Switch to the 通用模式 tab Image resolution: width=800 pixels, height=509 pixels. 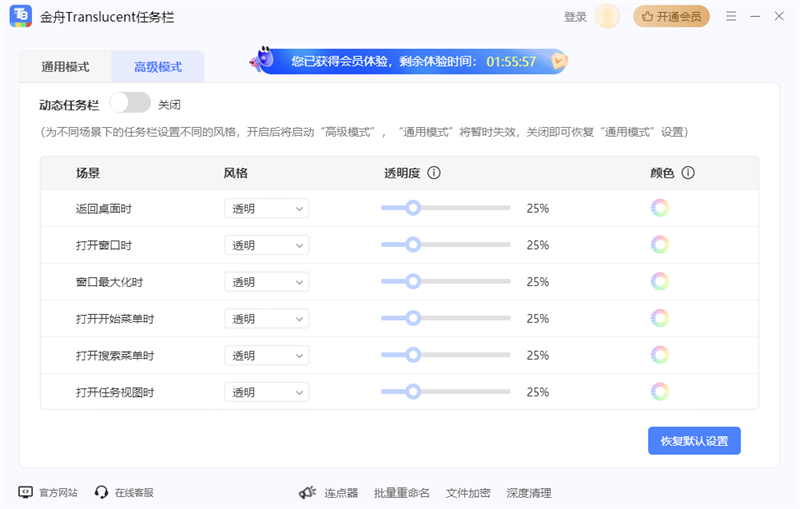[65, 67]
